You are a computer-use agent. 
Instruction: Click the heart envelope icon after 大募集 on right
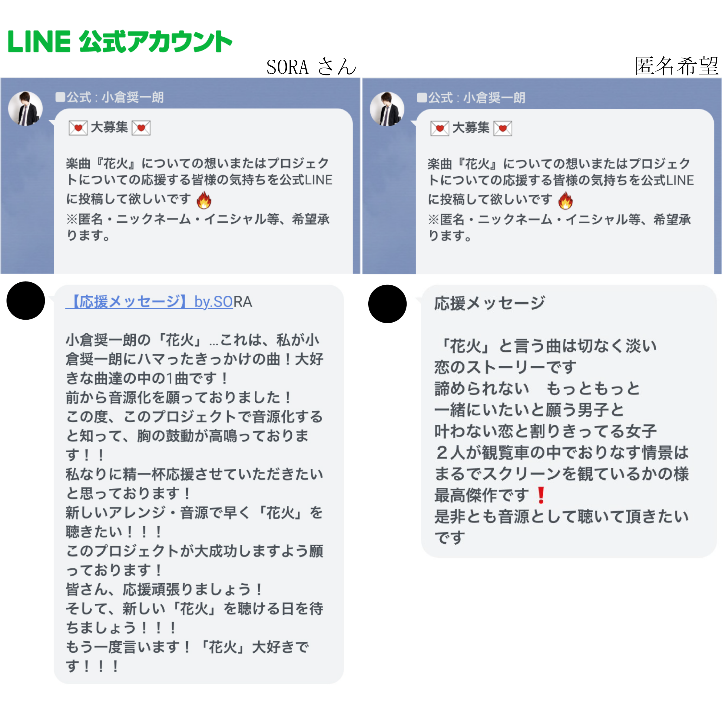(502, 128)
